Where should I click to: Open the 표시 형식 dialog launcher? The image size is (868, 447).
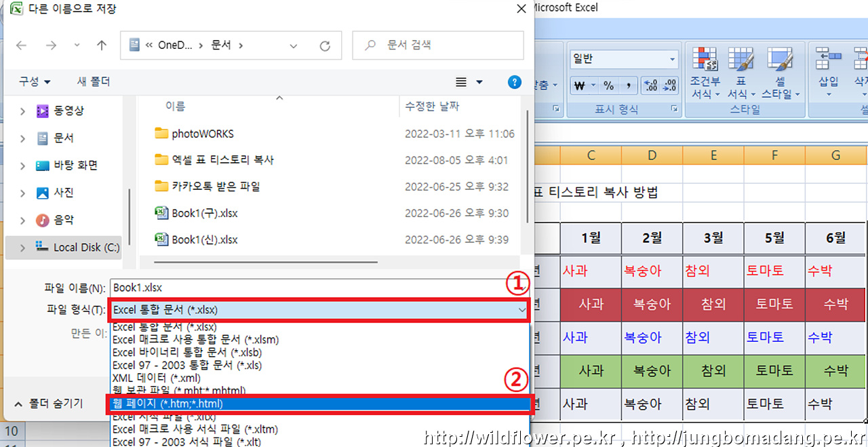[x=675, y=109]
